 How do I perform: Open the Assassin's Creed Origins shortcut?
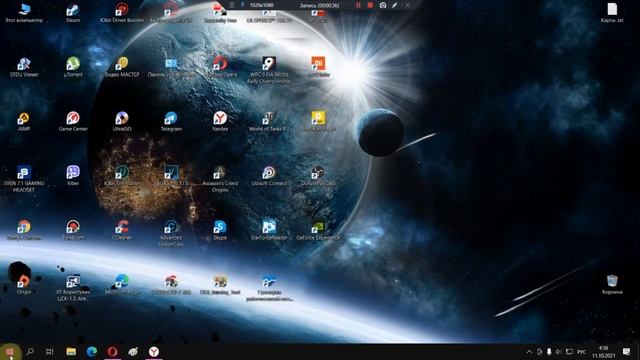pos(220,179)
